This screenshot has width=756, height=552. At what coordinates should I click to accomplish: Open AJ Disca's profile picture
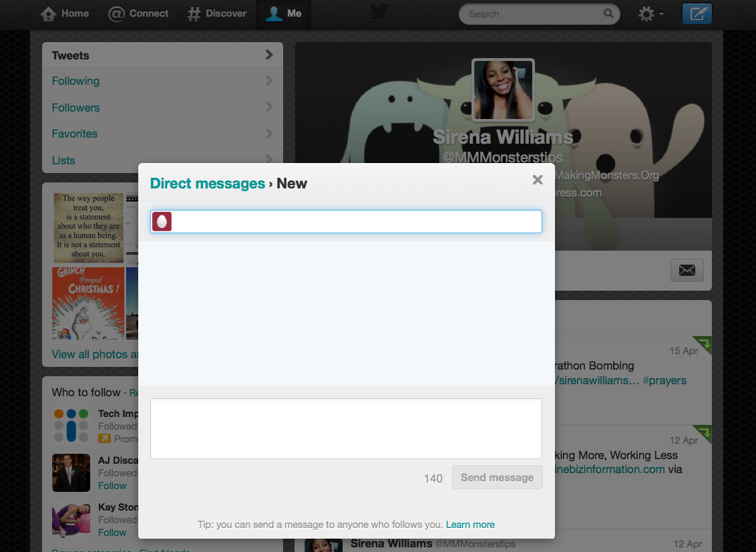tap(71, 472)
